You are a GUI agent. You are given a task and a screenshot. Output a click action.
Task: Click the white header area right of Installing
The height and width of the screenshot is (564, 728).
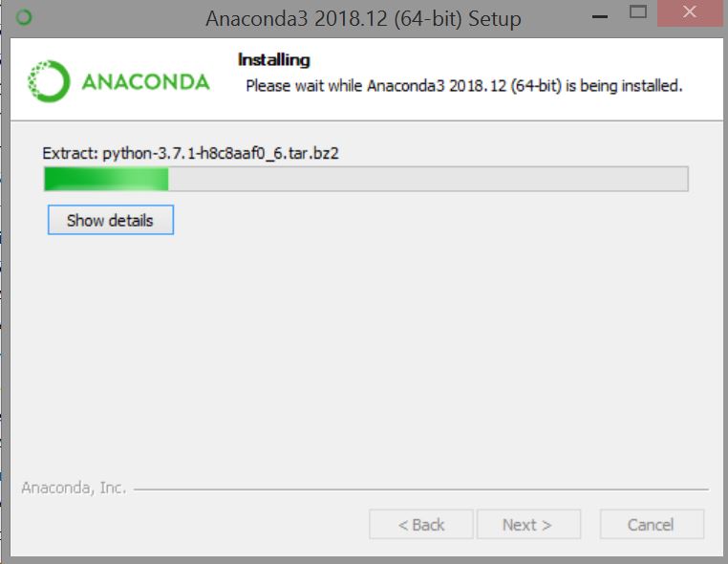511,59
